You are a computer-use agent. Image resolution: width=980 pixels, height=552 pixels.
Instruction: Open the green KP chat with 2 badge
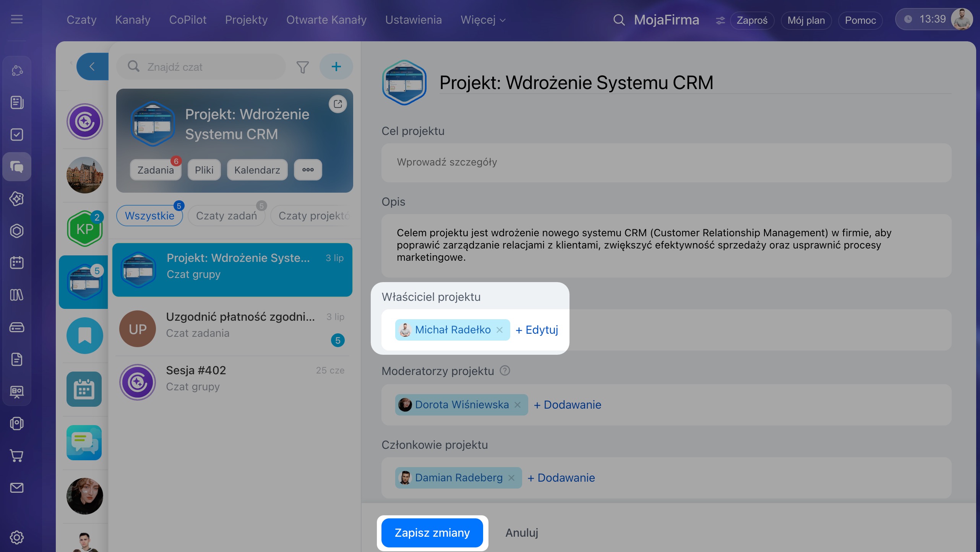pyautogui.click(x=85, y=229)
